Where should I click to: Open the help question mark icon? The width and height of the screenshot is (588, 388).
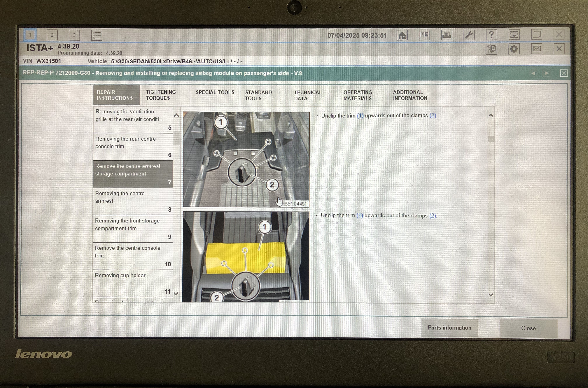pyautogui.click(x=491, y=35)
